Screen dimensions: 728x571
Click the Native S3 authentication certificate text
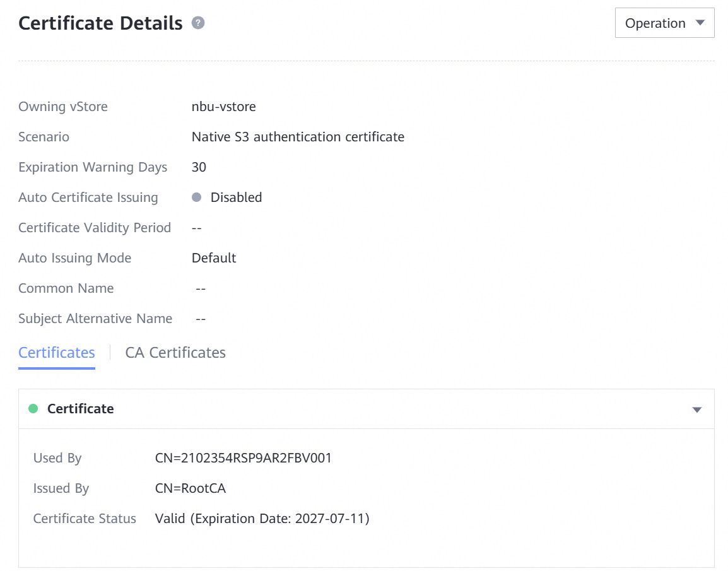[298, 137]
